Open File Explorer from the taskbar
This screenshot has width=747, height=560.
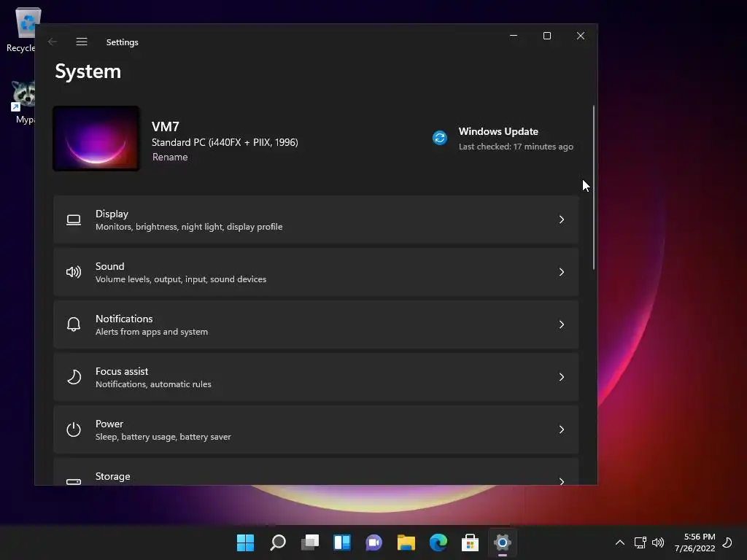406,542
